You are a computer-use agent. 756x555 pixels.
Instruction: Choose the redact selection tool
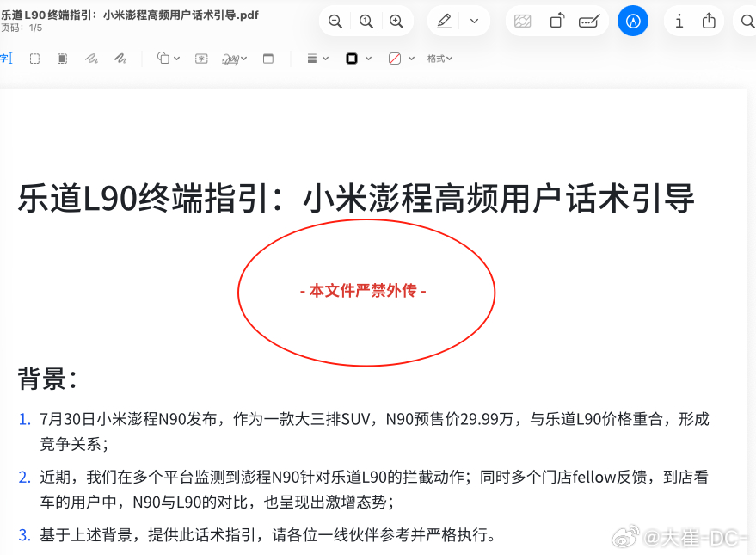point(62,59)
